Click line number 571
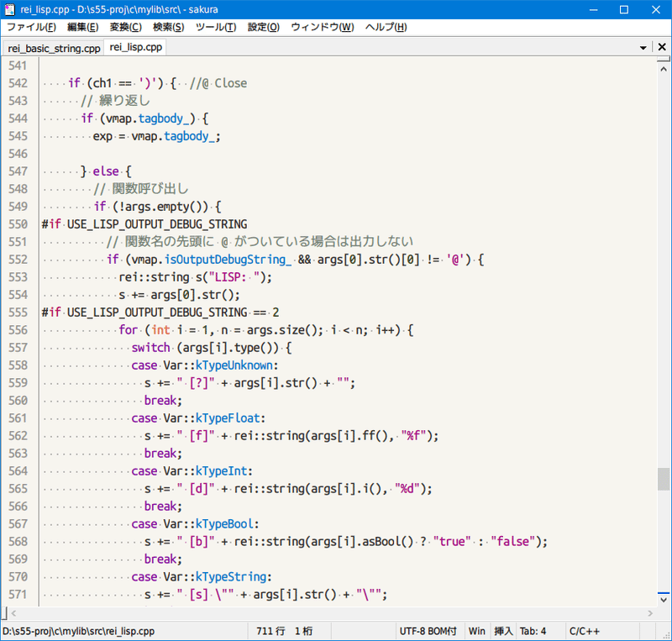 (18, 595)
